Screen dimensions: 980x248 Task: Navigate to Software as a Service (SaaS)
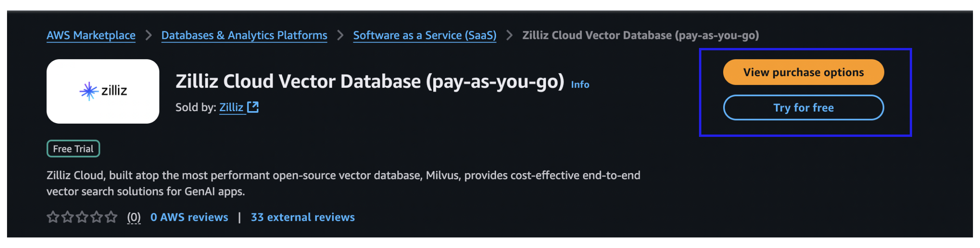pyautogui.click(x=424, y=35)
